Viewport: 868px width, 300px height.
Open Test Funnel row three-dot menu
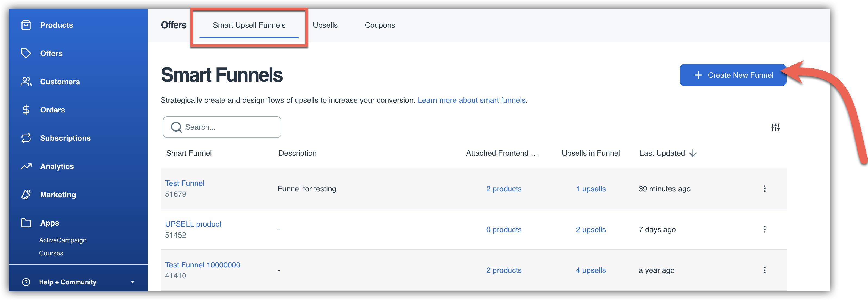765,188
